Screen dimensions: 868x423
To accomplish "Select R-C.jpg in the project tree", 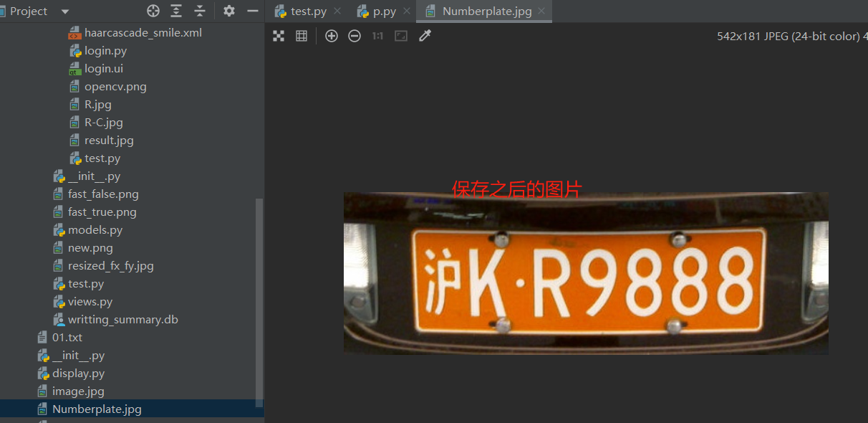I will coord(104,123).
